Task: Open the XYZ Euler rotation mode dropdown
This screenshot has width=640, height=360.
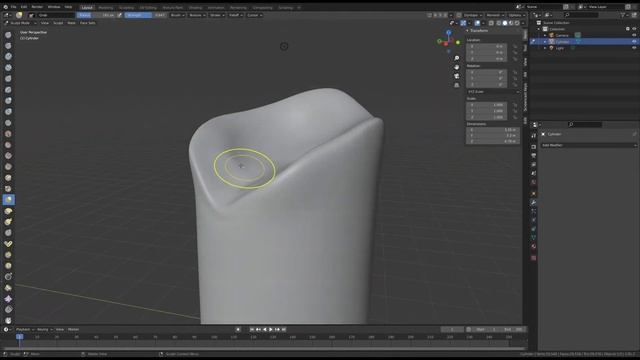Action: pos(493,92)
